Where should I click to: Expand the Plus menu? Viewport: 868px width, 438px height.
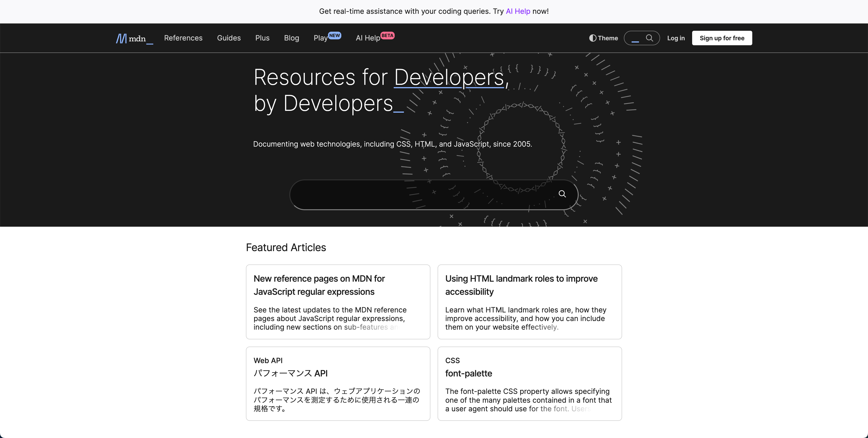(262, 38)
